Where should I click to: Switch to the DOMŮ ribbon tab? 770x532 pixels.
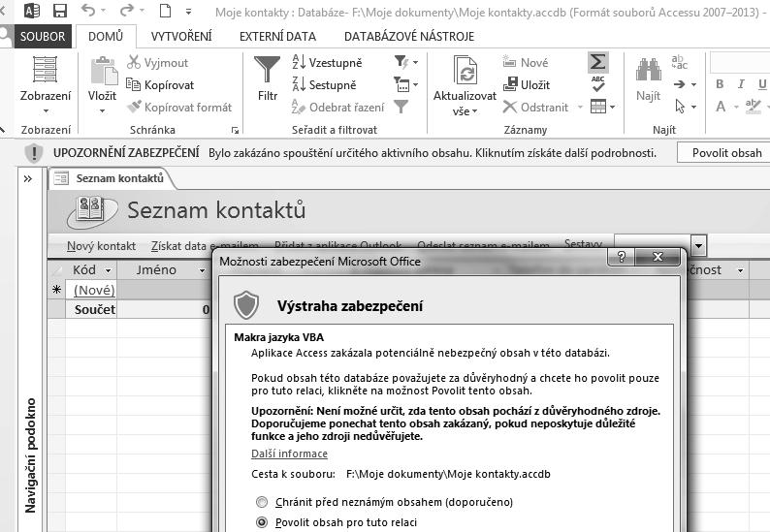point(106,36)
